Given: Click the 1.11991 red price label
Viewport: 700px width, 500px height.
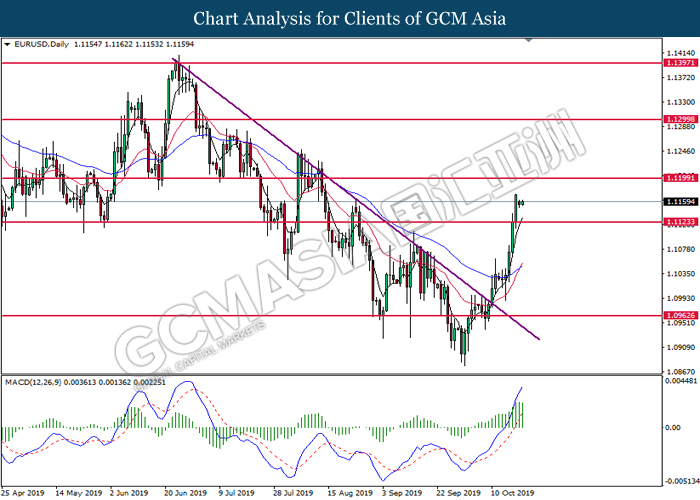Looking at the screenshot, I should [681, 178].
